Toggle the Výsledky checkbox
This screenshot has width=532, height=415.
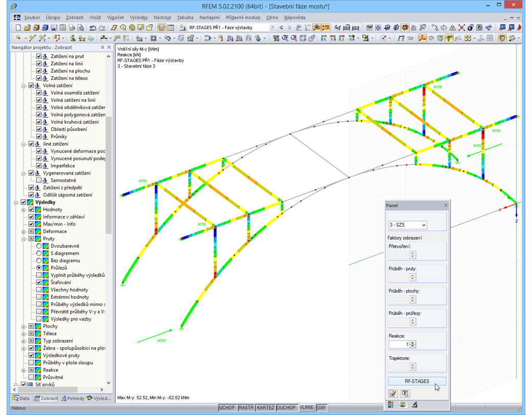pyautogui.click(x=24, y=202)
